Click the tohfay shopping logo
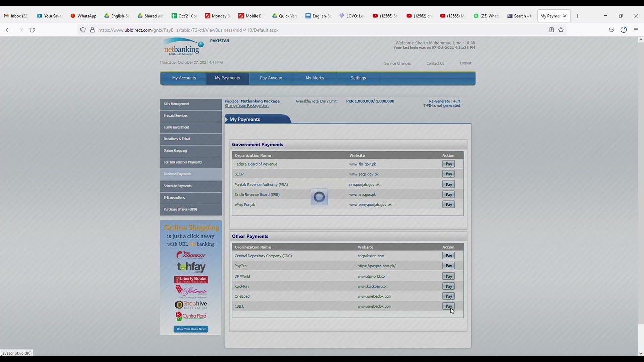 [191, 267]
